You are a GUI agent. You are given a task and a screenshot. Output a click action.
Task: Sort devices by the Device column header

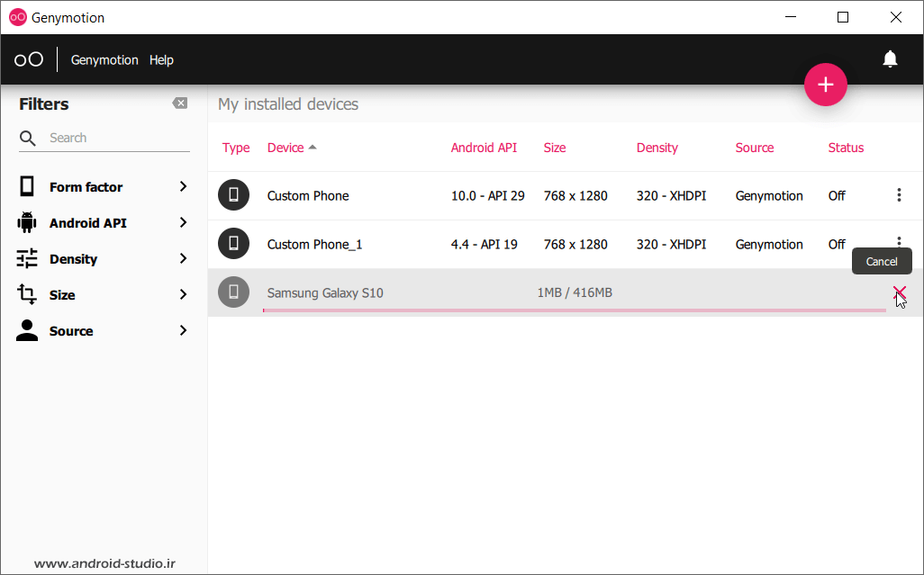[285, 148]
